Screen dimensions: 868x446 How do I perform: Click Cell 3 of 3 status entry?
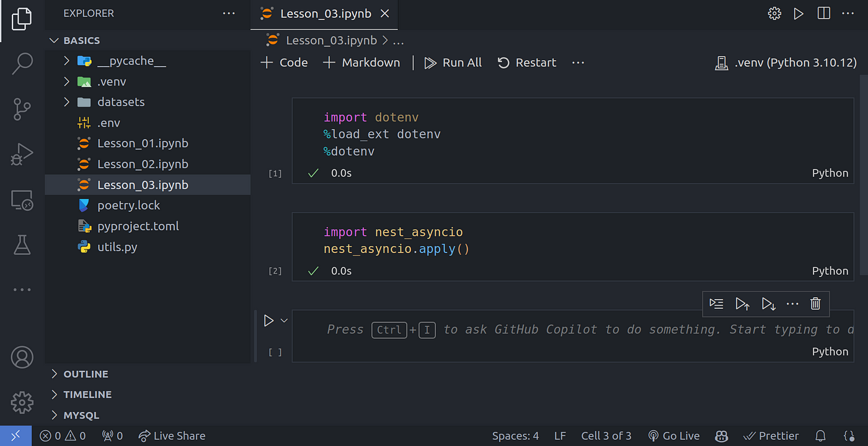pos(606,435)
